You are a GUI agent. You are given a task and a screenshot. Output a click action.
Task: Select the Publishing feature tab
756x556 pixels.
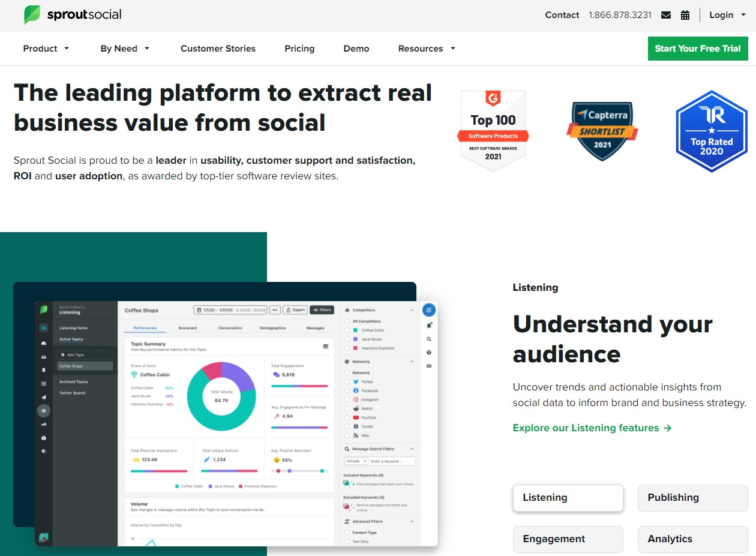pyautogui.click(x=693, y=498)
